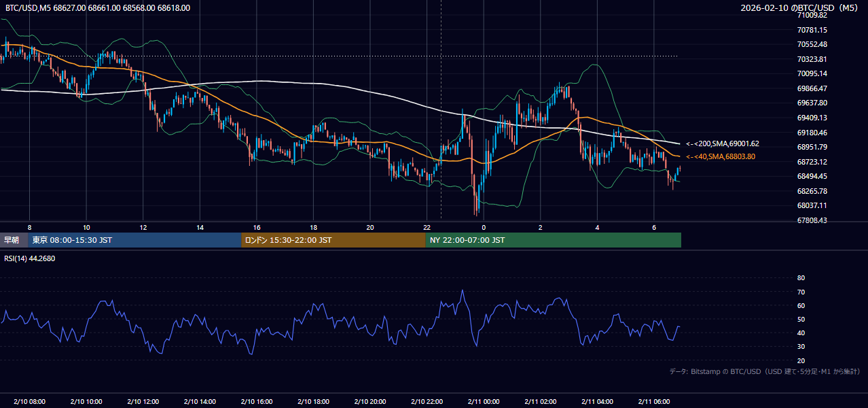Image resolution: width=868 pixels, height=408 pixels.
Task: Click hour label 12 under the price chart
Action: click(143, 227)
